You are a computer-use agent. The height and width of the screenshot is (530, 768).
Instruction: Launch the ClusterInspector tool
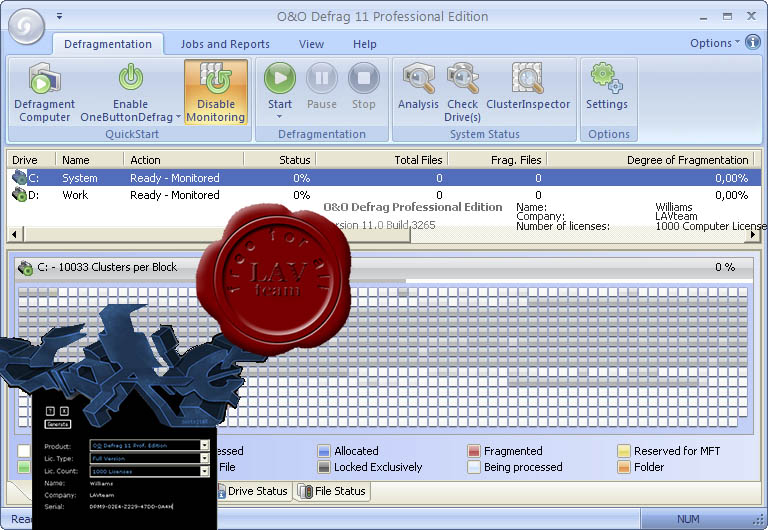[x=528, y=86]
